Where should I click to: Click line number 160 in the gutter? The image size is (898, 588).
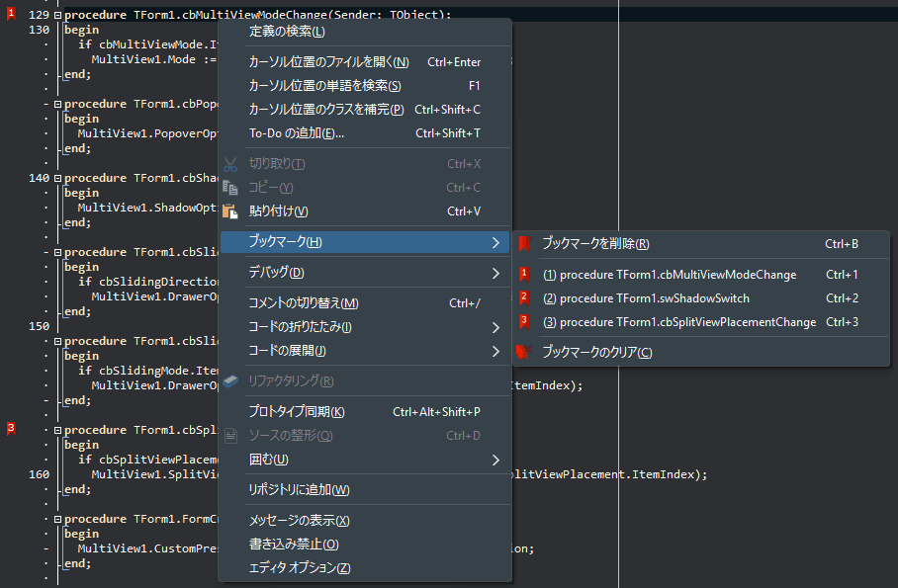(x=39, y=474)
